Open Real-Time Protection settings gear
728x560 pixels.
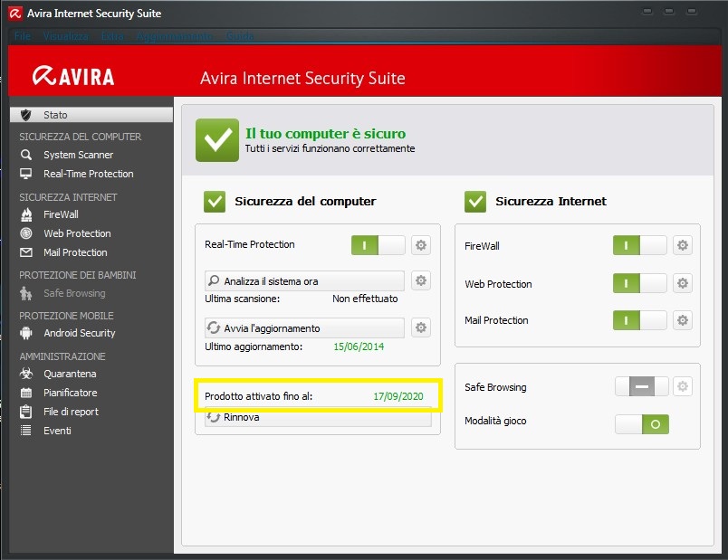[421, 245]
